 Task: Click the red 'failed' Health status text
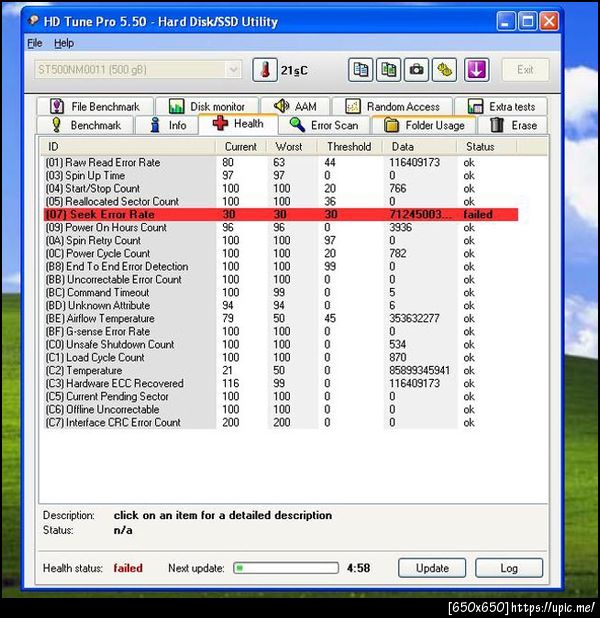(x=128, y=568)
